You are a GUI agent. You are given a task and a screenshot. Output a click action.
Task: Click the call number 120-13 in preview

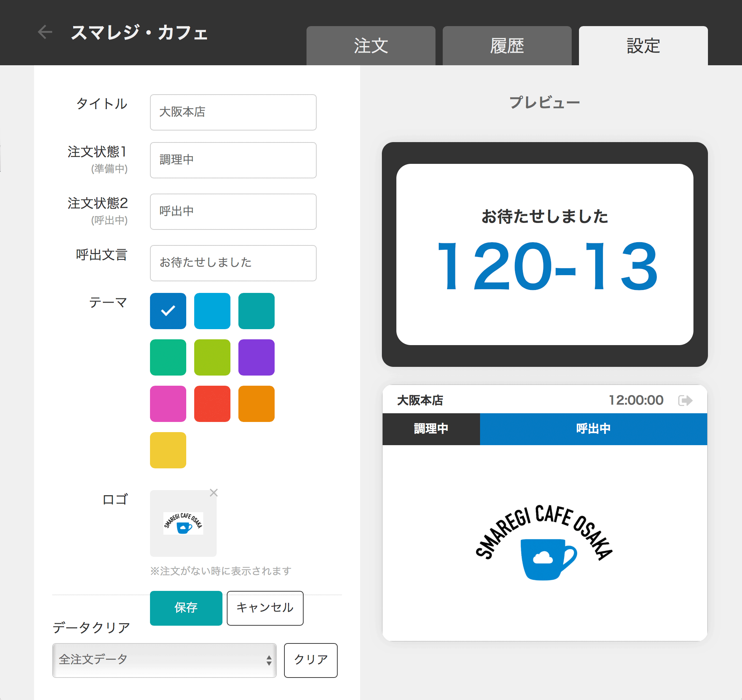[547, 266]
